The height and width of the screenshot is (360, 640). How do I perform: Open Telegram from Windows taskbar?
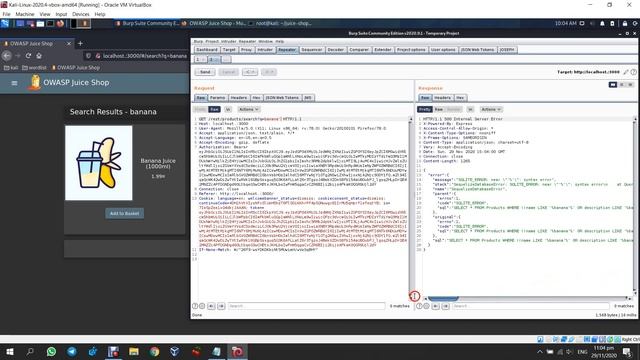[72, 351]
